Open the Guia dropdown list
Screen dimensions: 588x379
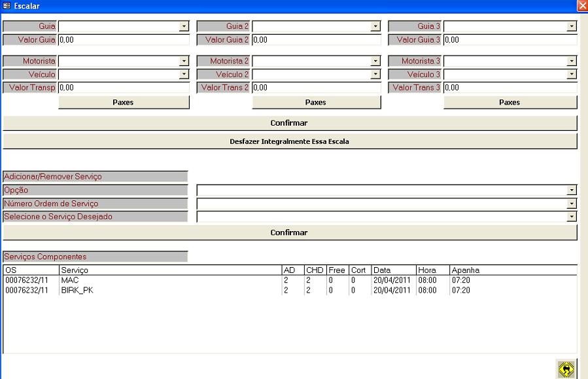(x=184, y=26)
